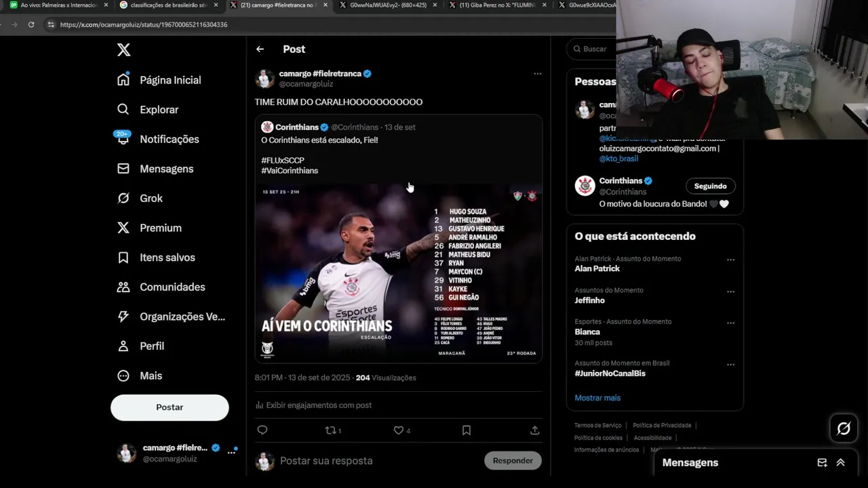Open Organizações Verificadas lightning icon
Screen dimensions: 868x488
click(x=123, y=317)
